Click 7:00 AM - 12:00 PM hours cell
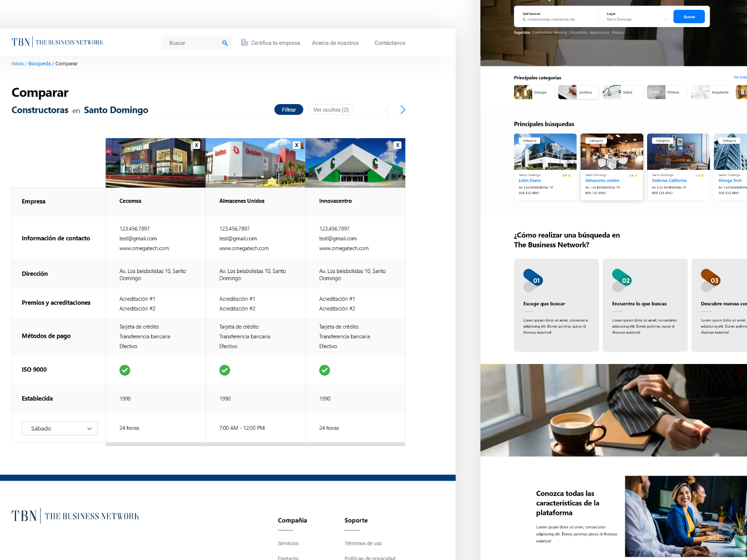This screenshot has height=560, width=747. 255,428
